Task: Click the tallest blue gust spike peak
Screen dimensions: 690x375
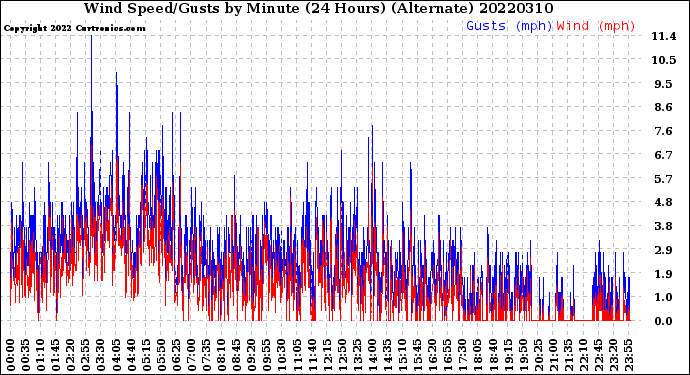Action: pos(92,36)
